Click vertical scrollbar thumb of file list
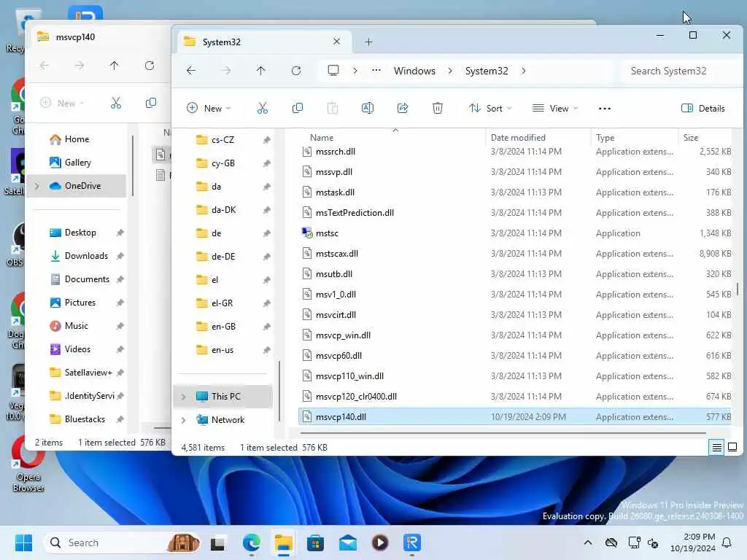The height and width of the screenshot is (560, 747). (x=738, y=289)
